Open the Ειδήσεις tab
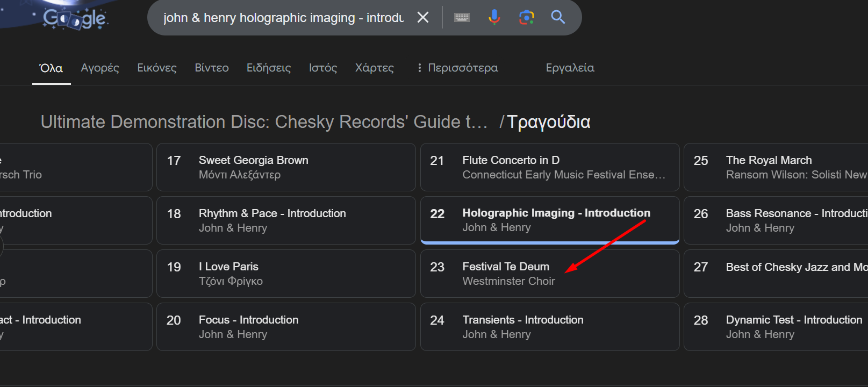 coord(269,68)
